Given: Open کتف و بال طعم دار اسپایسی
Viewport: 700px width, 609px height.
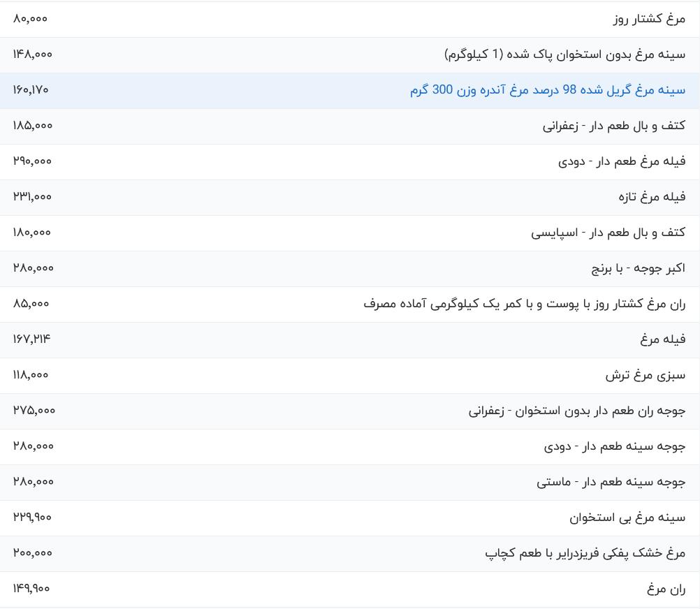Looking at the screenshot, I should pos(608,233).
